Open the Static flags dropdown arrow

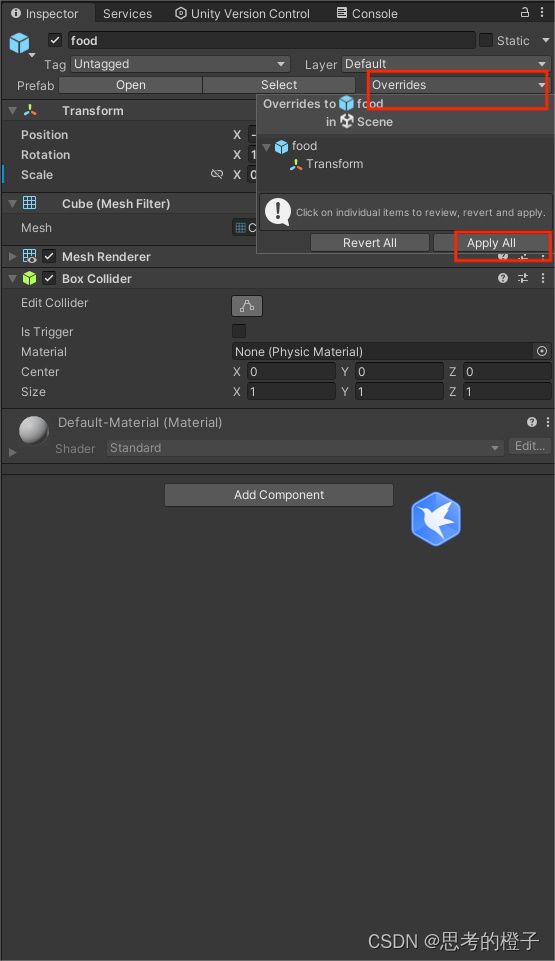point(545,40)
